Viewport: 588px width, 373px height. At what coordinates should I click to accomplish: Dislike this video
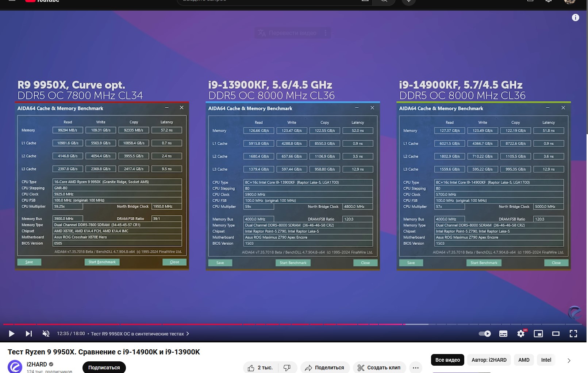287,368
